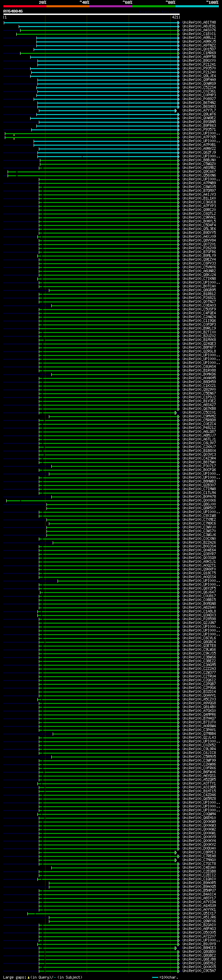Click the green ~80% identity legend bar
This screenshot has height=980, width=222.
click(x=154, y=6)
